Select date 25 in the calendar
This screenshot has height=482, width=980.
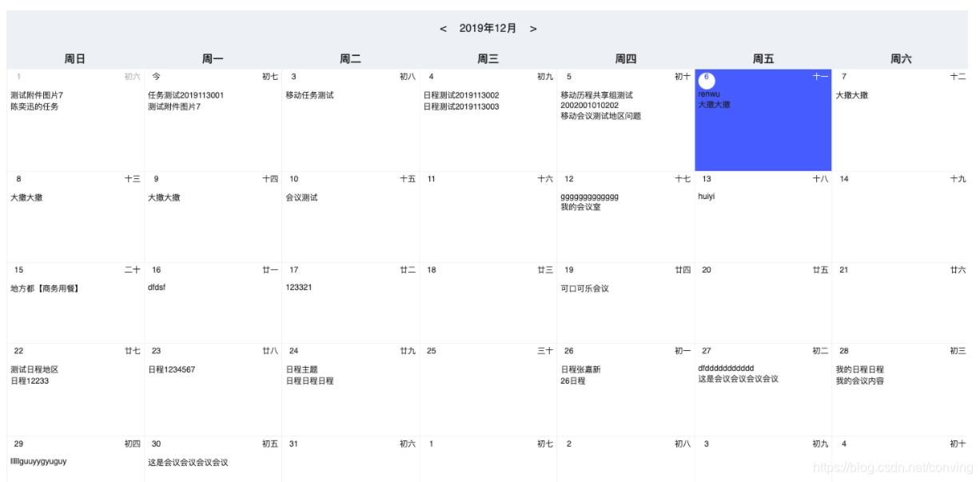click(x=431, y=351)
